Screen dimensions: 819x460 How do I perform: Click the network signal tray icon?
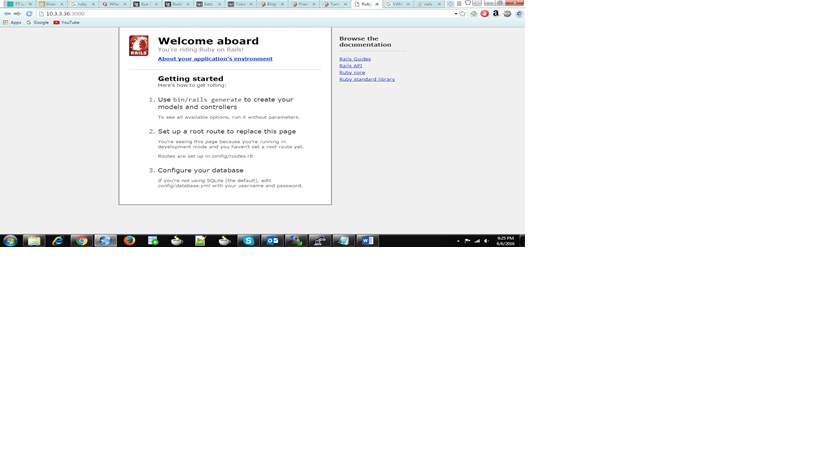click(x=476, y=241)
